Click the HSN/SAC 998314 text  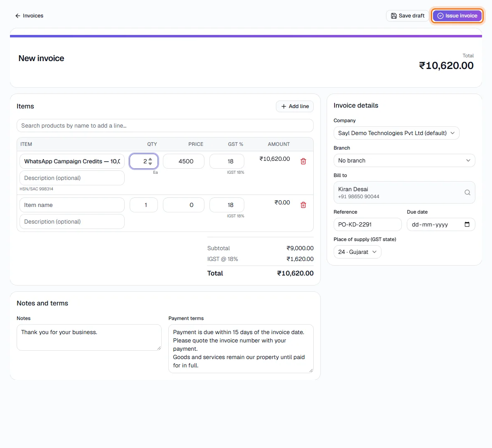pyautogui.click(x=37, y=189)
